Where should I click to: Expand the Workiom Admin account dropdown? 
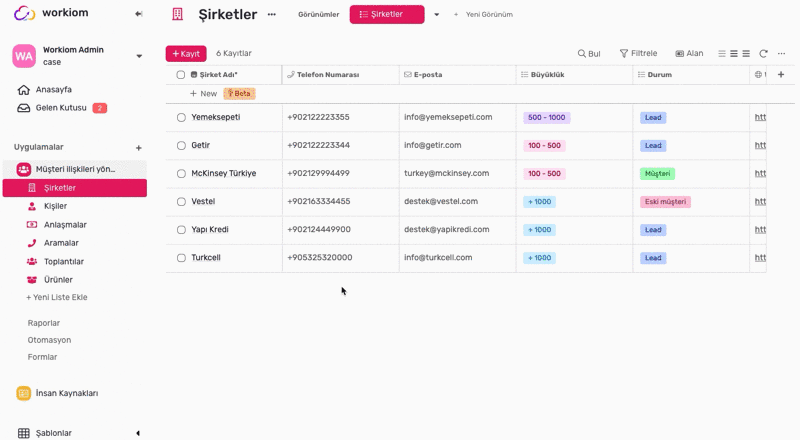point(139,56)
